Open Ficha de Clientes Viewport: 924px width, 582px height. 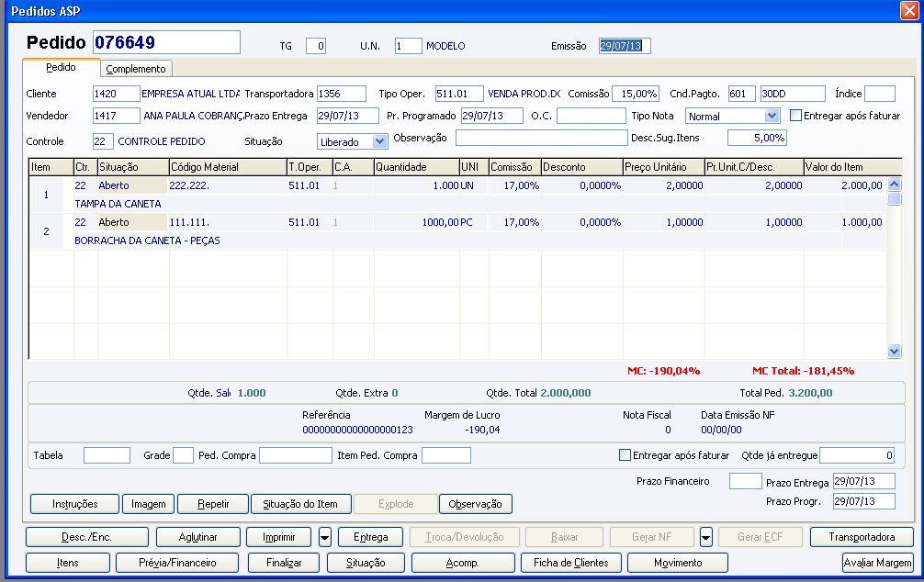(570, 563)
